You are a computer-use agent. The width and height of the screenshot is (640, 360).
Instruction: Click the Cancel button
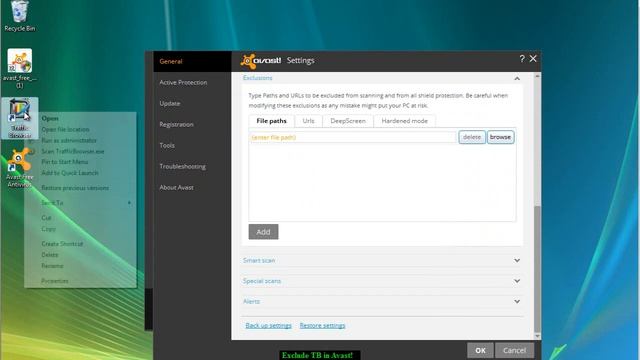click(514, 350)
